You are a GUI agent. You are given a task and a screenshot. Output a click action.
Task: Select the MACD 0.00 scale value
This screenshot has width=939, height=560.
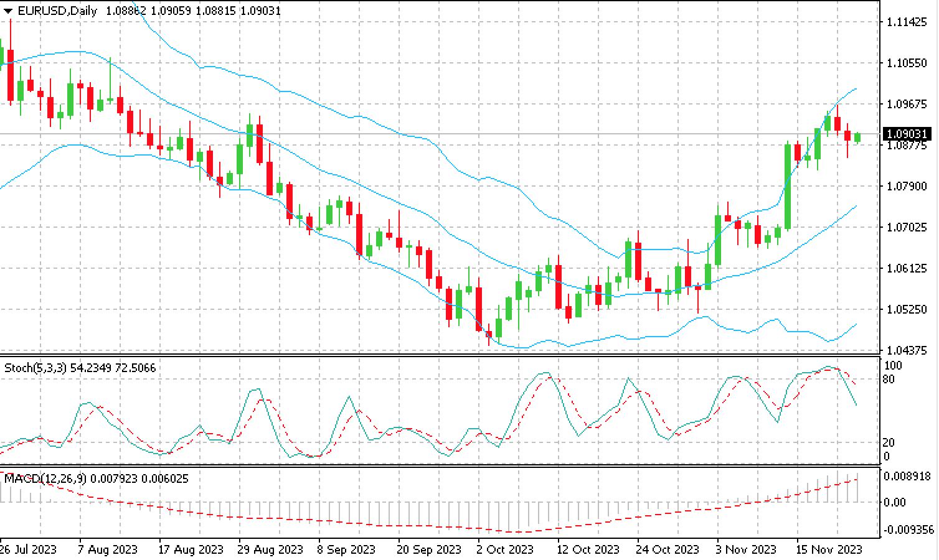click(x=895, y=502)
